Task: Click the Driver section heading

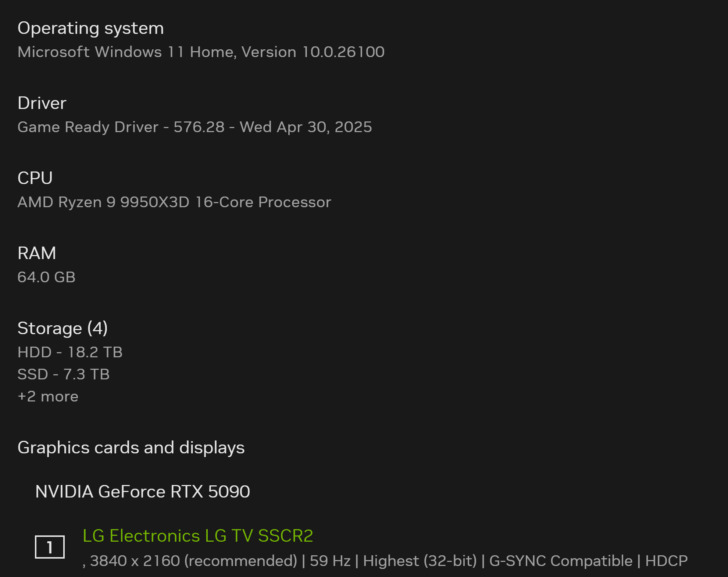Action: point(42,103)
